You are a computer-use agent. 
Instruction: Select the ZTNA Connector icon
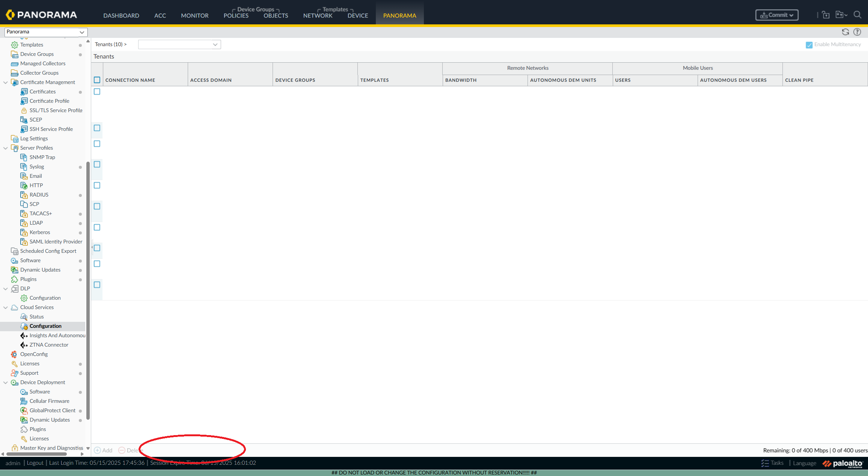24,345
